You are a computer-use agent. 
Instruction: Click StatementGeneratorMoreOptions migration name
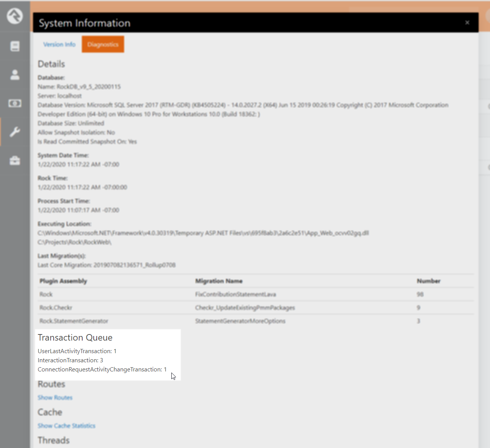(x=240, y=321)
